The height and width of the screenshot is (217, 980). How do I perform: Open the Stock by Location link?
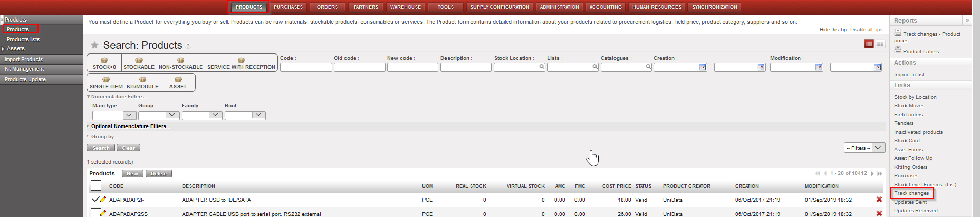click(915, 97)
